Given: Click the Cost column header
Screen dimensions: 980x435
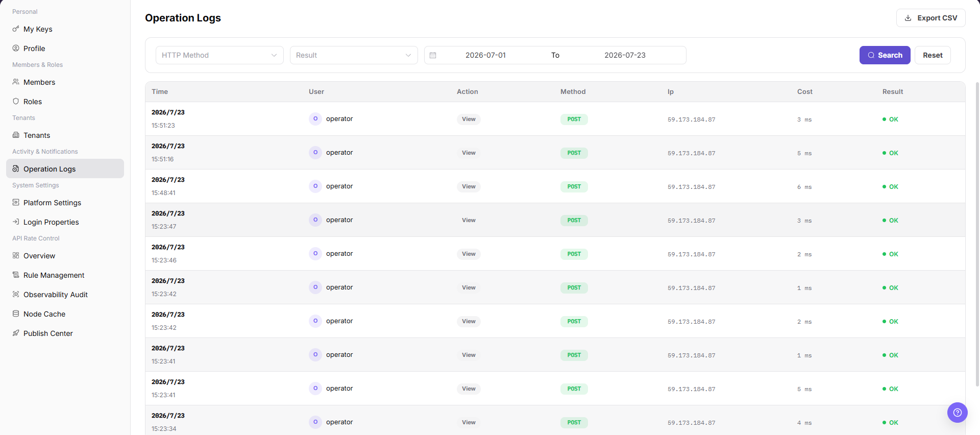Looking at the screenshot, I should click(x=805, y=91).
